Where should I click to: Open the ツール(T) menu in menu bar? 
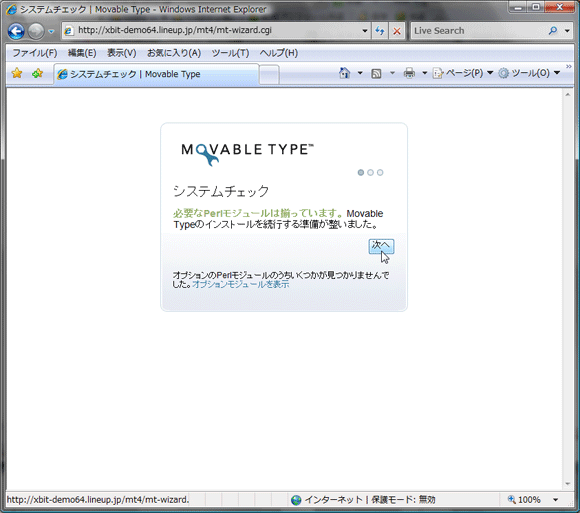coord(230,53)
